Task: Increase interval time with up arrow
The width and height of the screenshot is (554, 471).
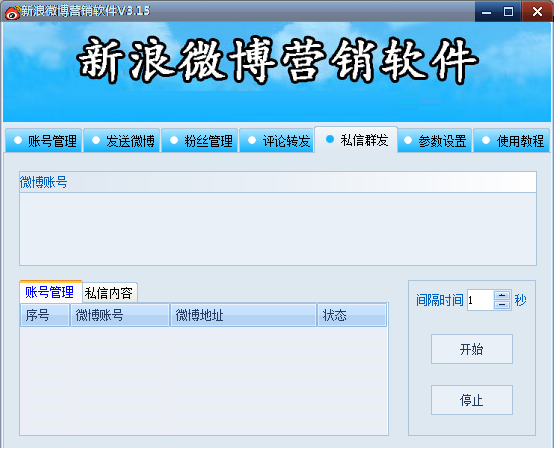Action: 502,295
